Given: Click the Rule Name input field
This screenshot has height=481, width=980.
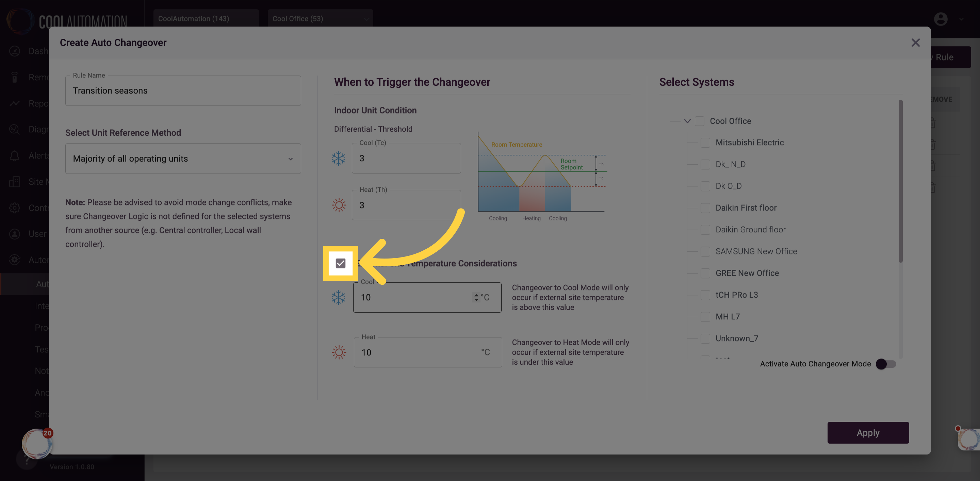Looking at the screenshot, I should 183,90.
